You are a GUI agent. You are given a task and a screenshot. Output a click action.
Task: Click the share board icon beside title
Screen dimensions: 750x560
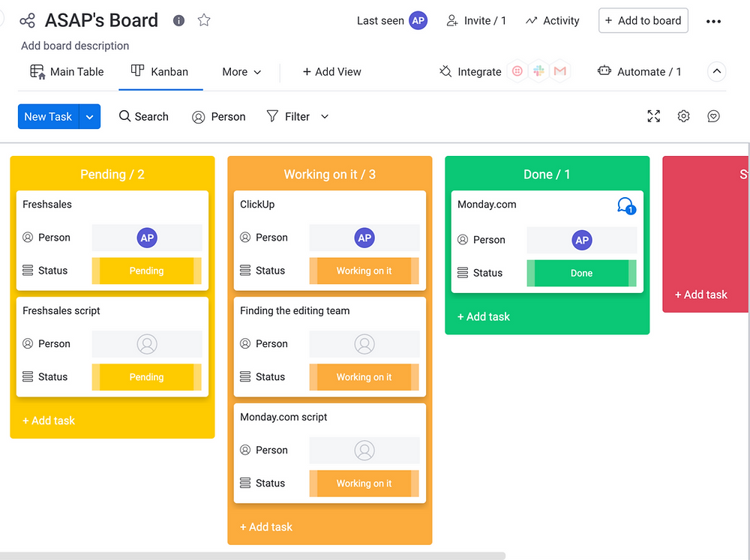pyautogui.click(x=27, y=20)
